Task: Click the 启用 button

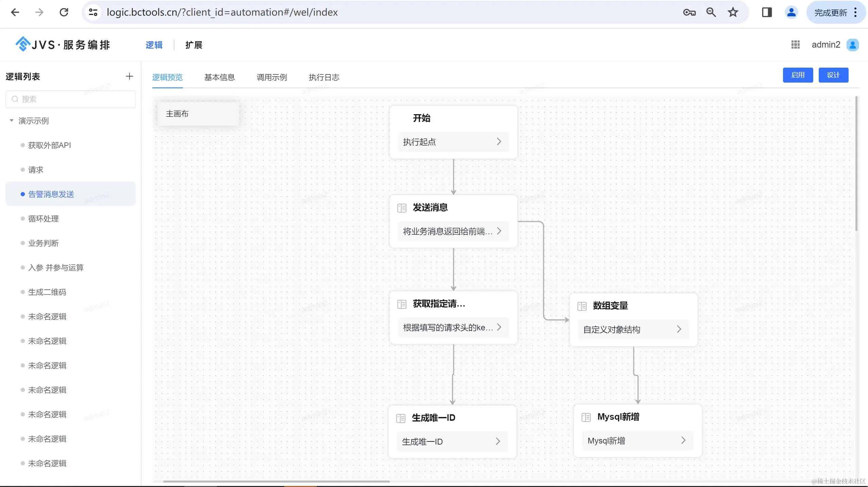Action: (798, 75)
